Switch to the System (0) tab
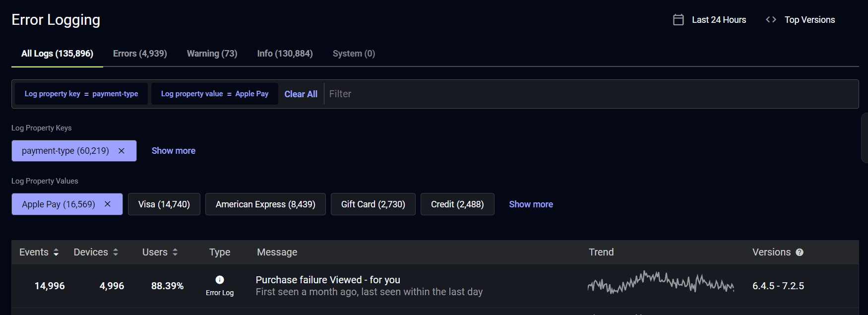Image resolution: width=868 pixels, height=315 pixels. coord(354,54)
